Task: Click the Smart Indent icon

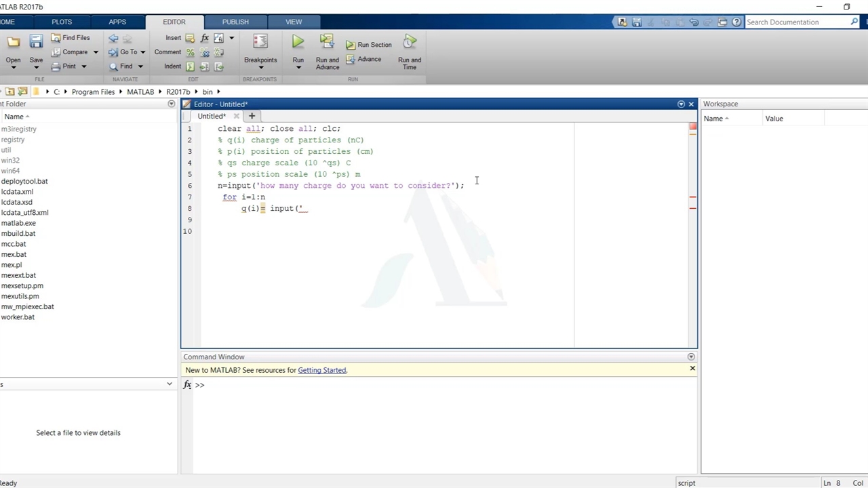Action: tap(191, 66)
